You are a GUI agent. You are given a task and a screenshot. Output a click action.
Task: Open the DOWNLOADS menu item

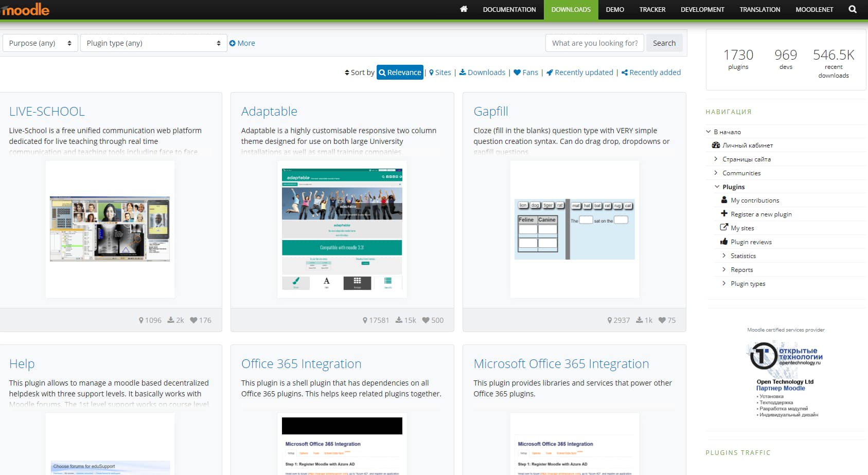571,10
